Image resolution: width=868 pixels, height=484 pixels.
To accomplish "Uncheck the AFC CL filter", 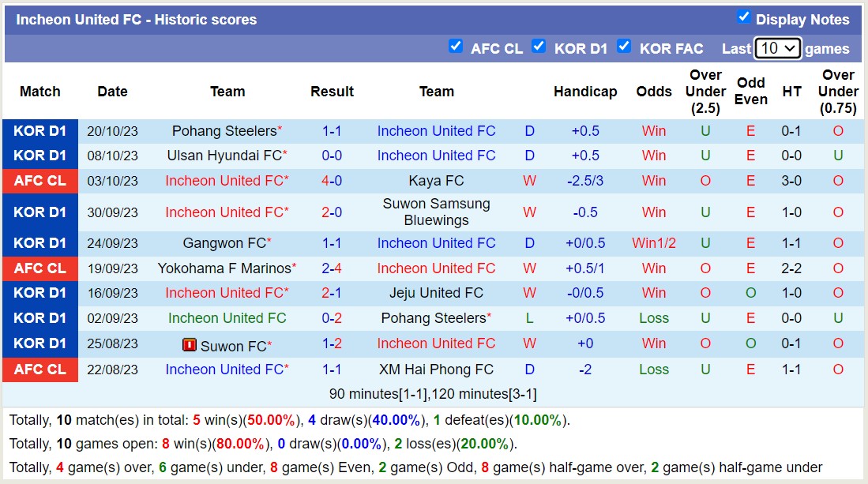I will coord(457,46).
